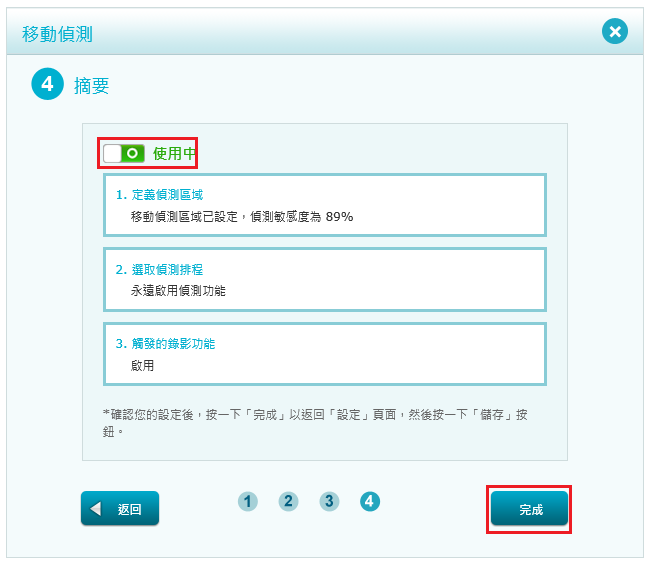
Task: Click the green 使用中 status label
Action: point(173,153)
